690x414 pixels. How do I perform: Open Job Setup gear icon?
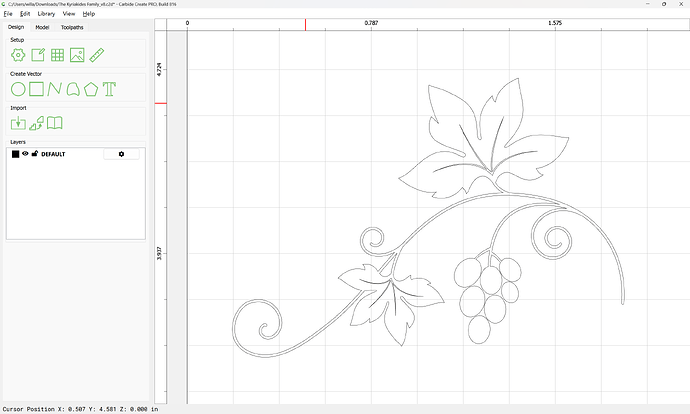[x=18, y=55]
